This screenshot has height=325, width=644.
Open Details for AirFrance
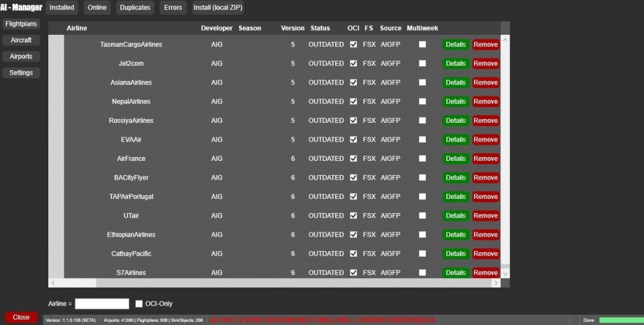pyautogui.click(x=455, y=158)
